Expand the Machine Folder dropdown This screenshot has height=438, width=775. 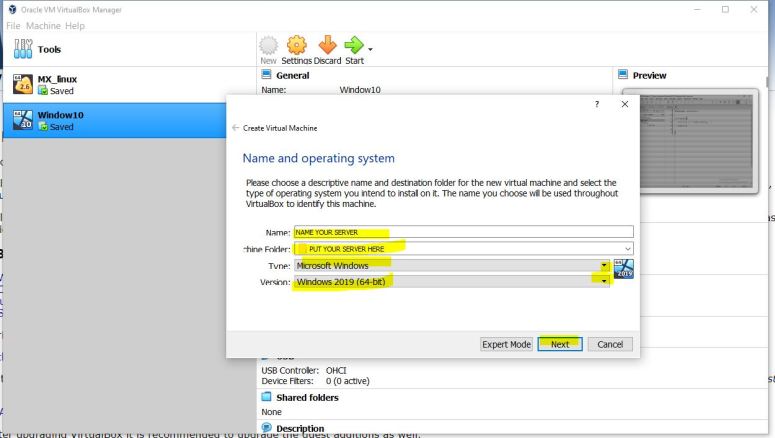(x=627, y=248)
